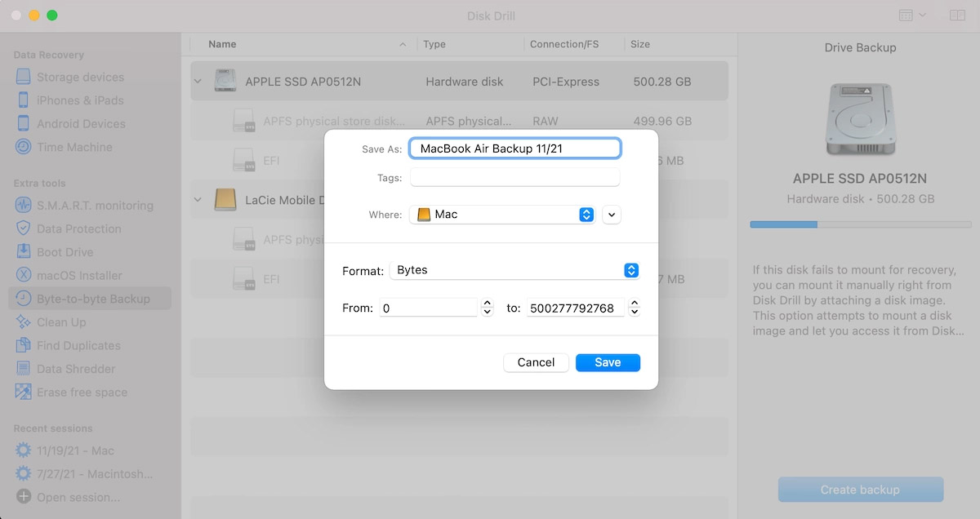Expand save dialog with chevron button
The height and width of the screenshot is (519, 980).
[612, 215]
